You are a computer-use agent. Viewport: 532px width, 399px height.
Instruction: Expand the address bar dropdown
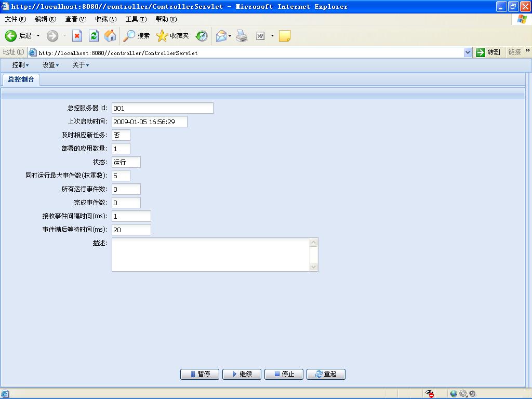(x=468, y=52)
